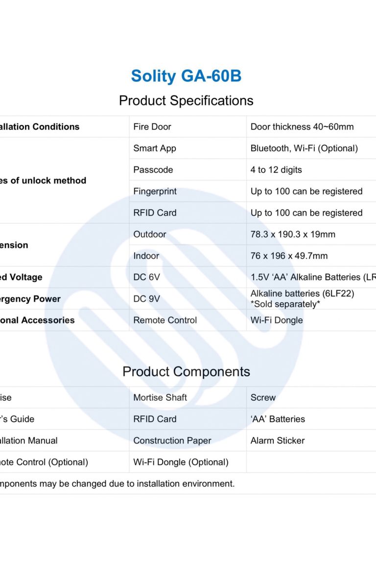This screenshot has width=376, height=588.
Task: Select the Passcode cell
Action: pos(188,170)
